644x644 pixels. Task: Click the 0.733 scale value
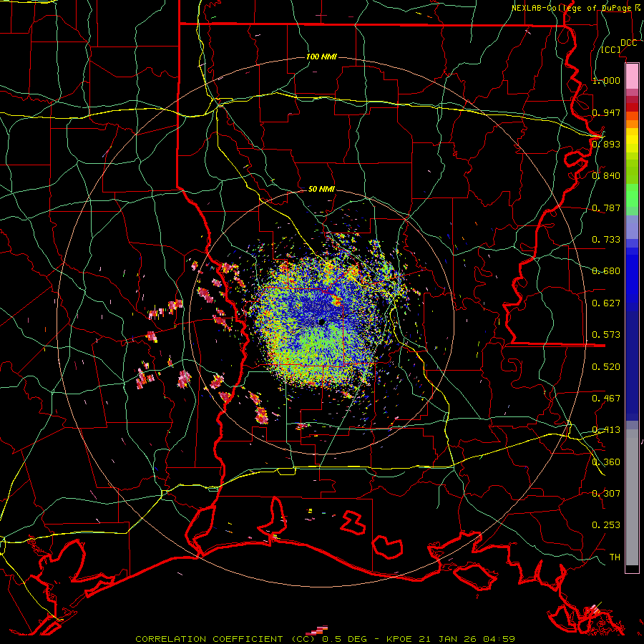606,240
